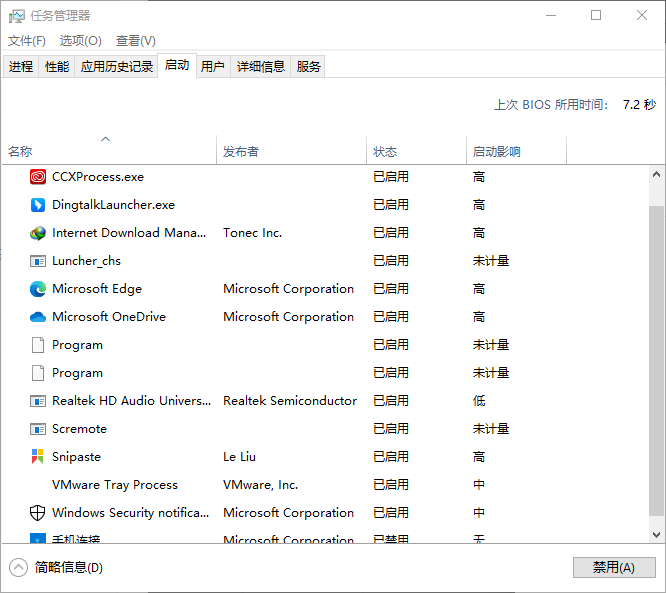Click 低 impact in the Realtek row

[479, 401]
